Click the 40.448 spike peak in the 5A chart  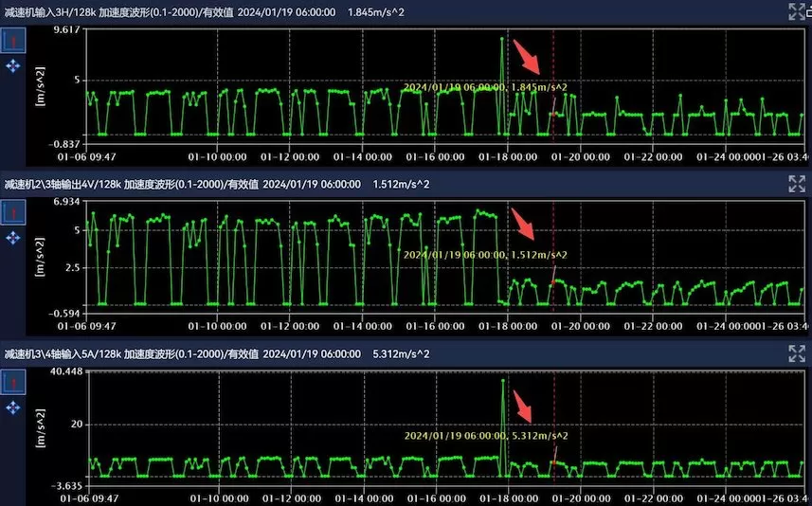[502, 380]
